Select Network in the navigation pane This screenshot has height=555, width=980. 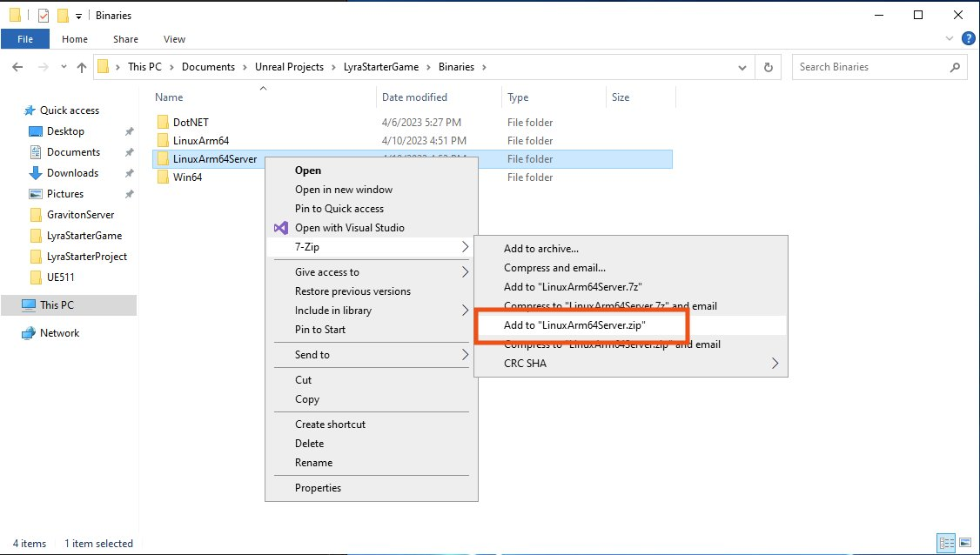59,333
